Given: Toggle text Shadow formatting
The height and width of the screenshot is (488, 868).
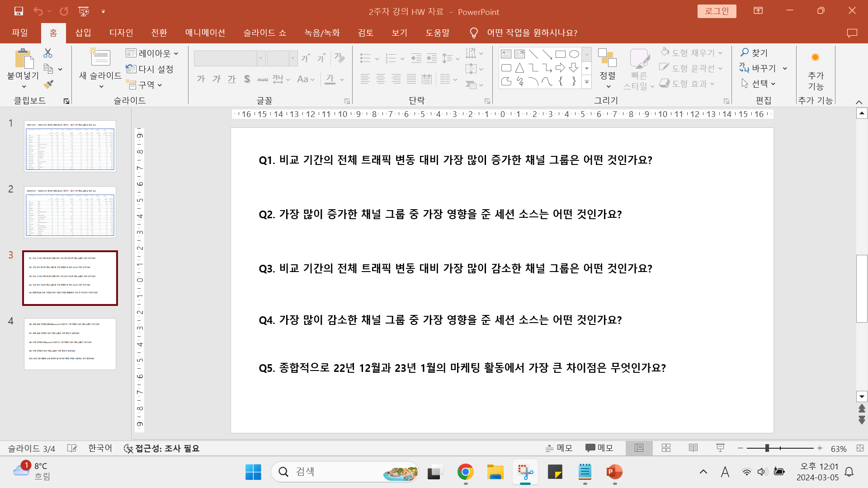Looking at the screenshot, I should [x=247, y=79].
